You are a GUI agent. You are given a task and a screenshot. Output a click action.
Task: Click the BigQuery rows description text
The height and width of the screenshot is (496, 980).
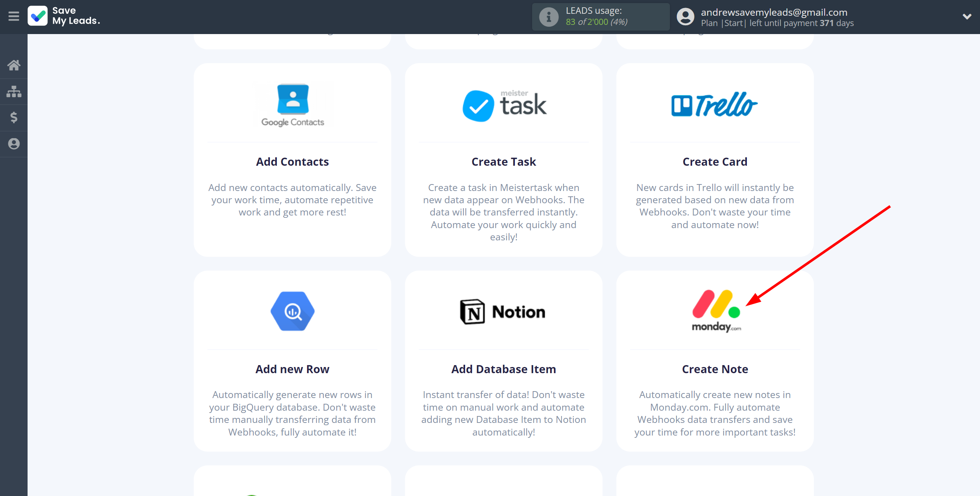[292, 413]
